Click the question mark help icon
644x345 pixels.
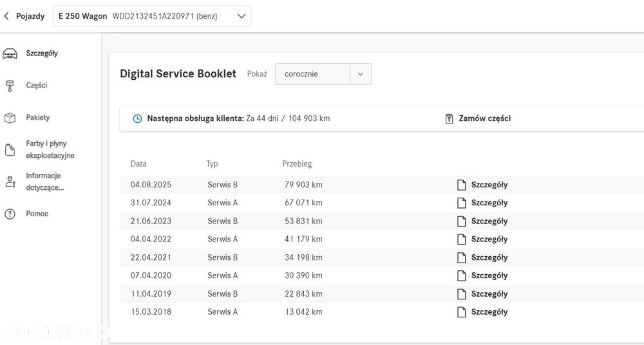point(10,214)
